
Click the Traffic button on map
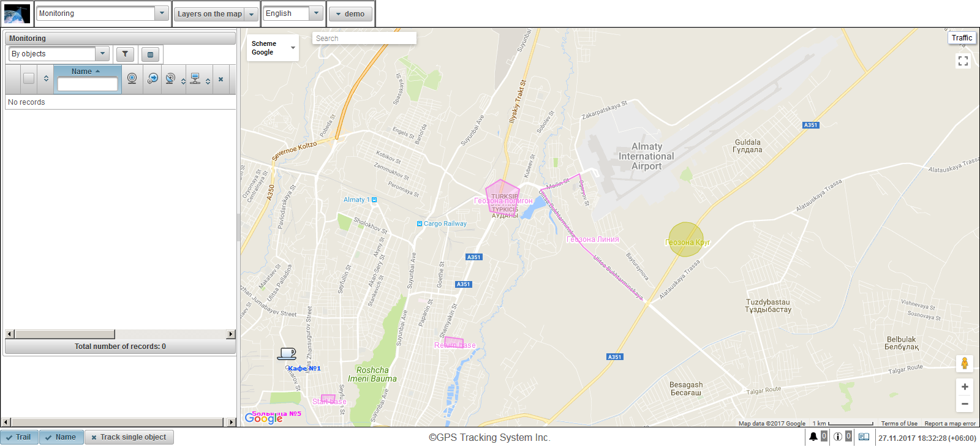[962, 38]
